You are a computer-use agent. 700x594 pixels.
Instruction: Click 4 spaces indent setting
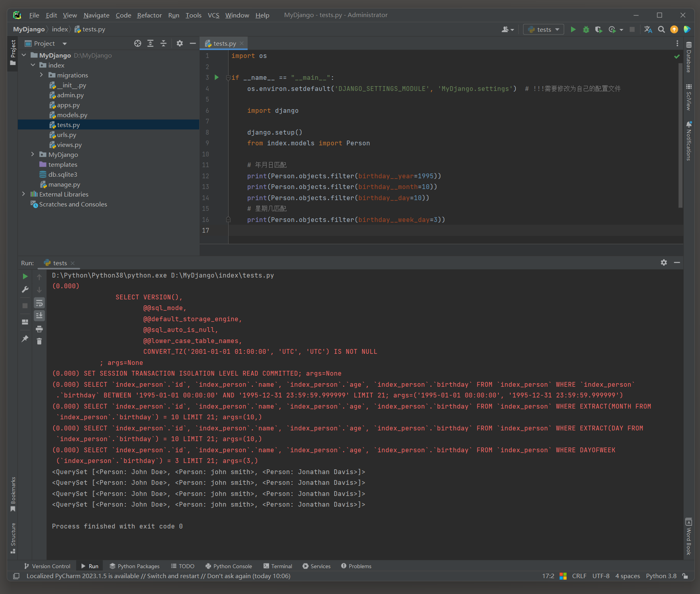tap(627, 576)
